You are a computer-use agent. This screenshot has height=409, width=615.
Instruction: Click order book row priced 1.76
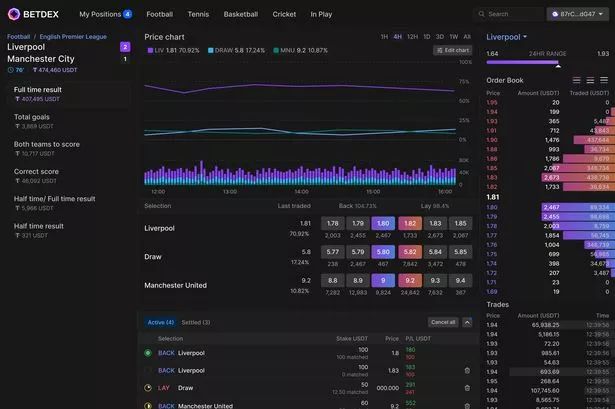549,245
